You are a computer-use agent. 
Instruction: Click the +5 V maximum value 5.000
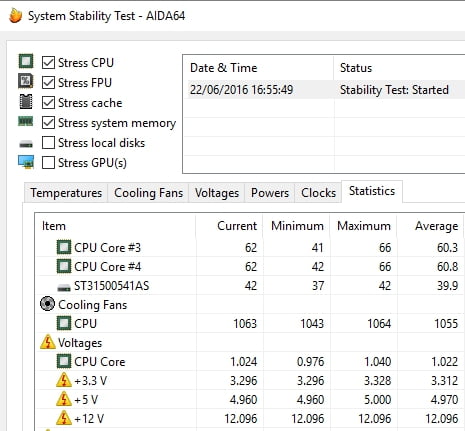tap(377, 400)
